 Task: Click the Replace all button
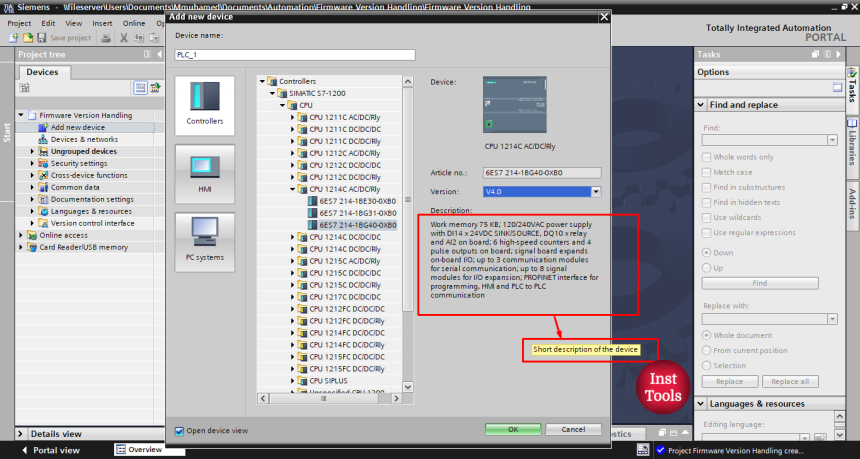click(790, 382)
